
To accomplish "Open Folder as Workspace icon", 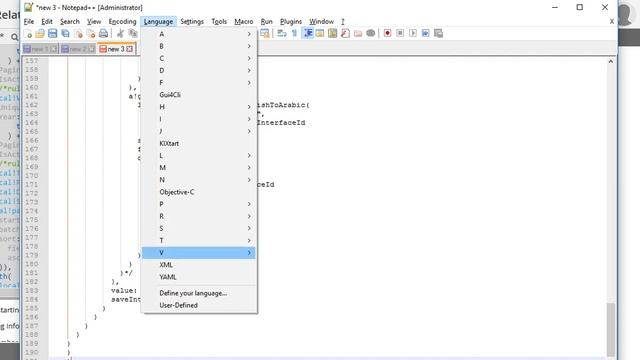I will (358, 33).
